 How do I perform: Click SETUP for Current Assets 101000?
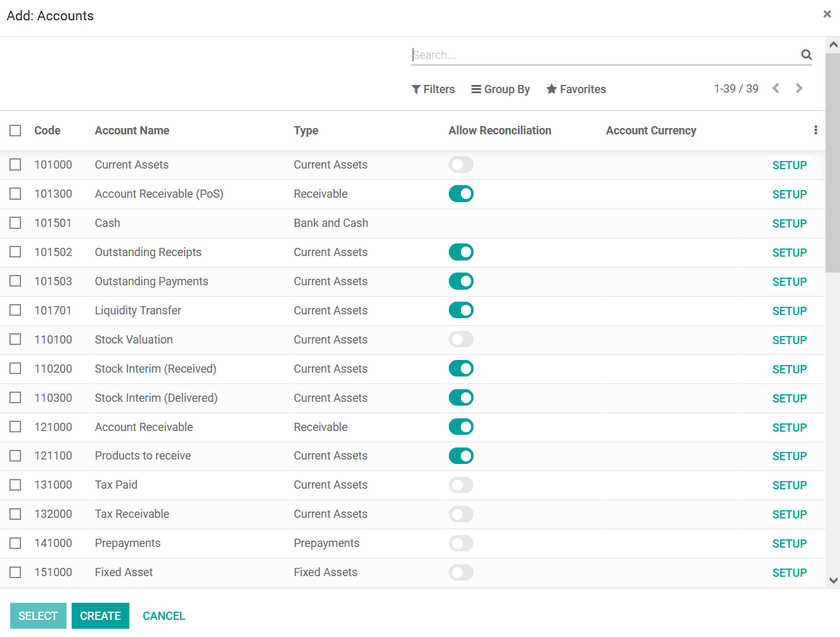click(789, 165)
